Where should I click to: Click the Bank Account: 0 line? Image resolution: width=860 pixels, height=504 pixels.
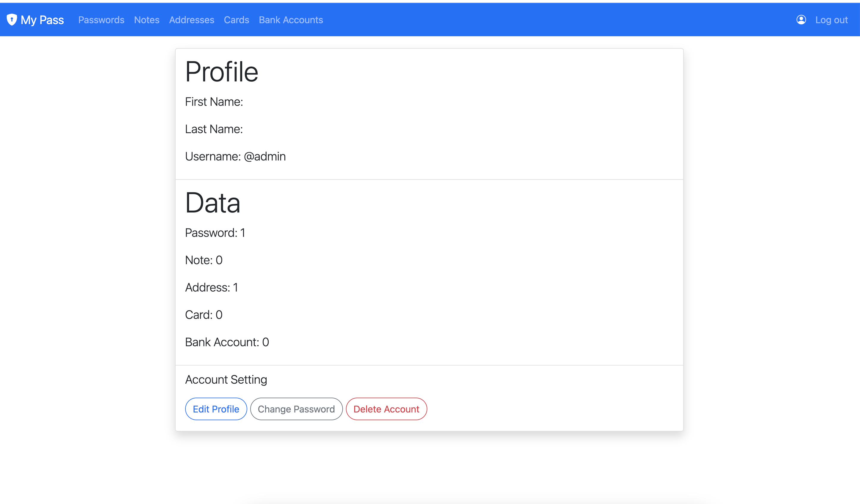[227, 342]
